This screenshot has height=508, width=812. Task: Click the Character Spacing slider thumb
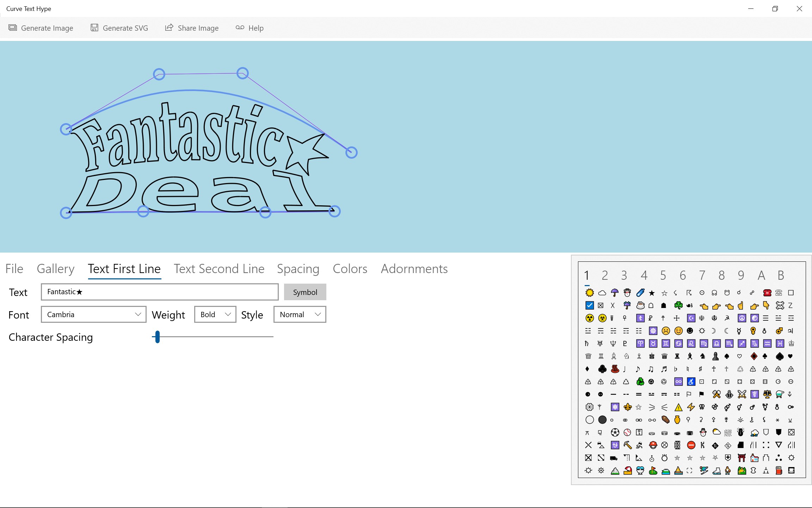pyautogui.click(x=158, y=337)
